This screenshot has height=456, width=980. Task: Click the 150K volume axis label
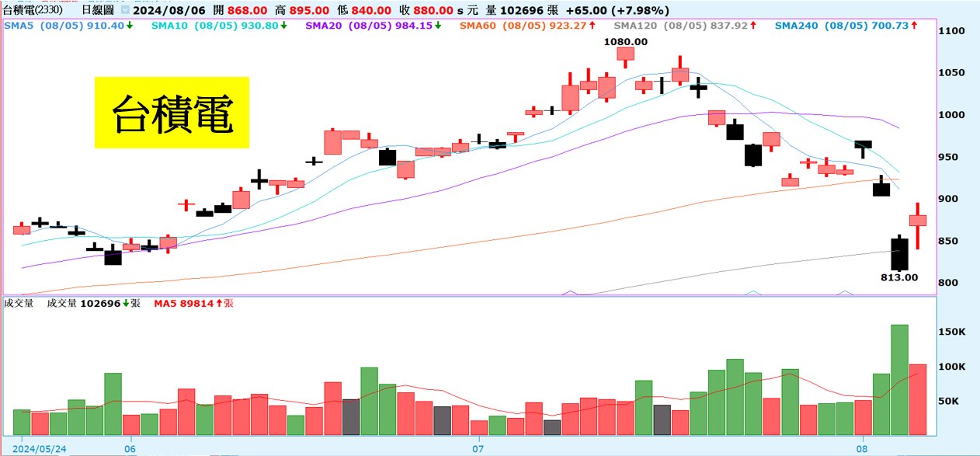pos(953,332)
